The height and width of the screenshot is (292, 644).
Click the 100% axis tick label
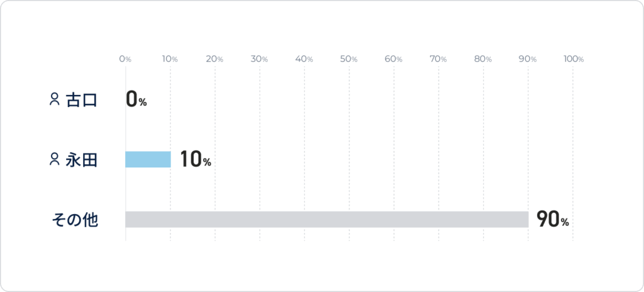tap(574, 59)
